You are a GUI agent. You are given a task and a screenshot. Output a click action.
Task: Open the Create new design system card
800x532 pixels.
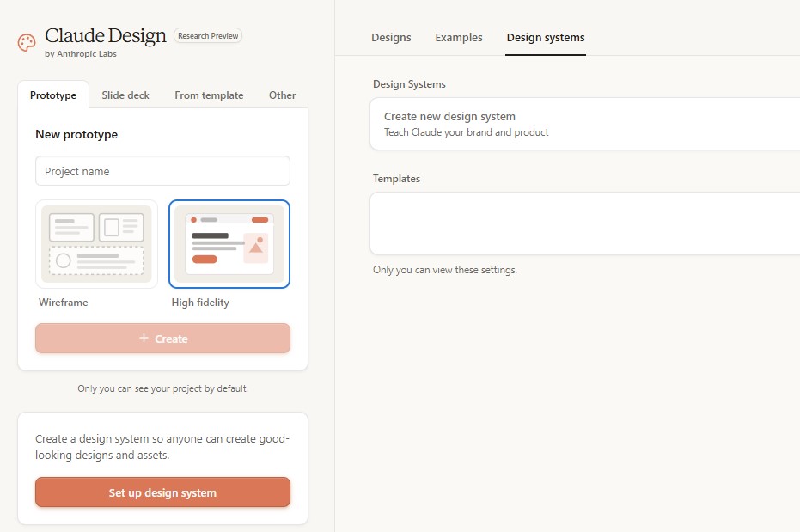tap(584, 124)
